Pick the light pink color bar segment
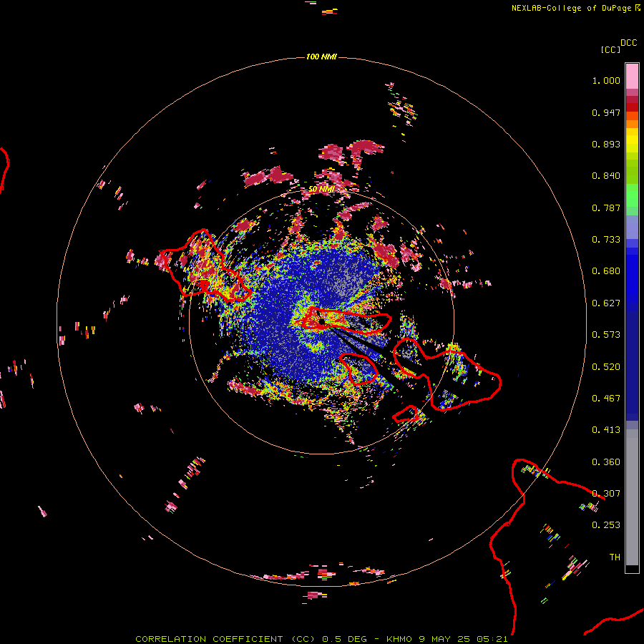 (632, 77)
